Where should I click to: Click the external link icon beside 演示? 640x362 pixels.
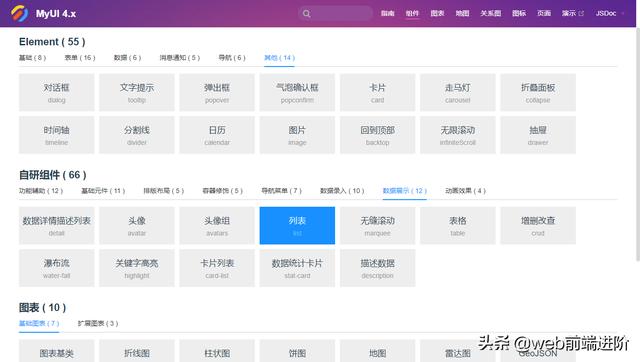581,13
